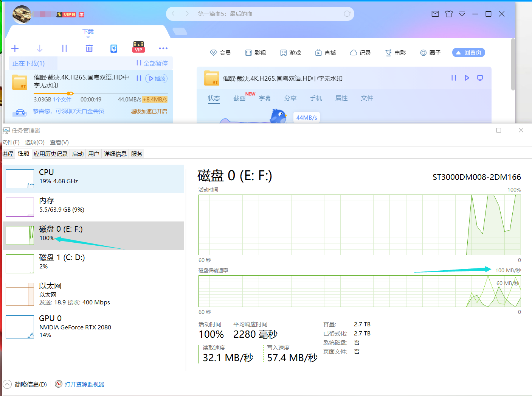
Task: Click the ellipsis (more tools) icon
Action: pos(163,48)
